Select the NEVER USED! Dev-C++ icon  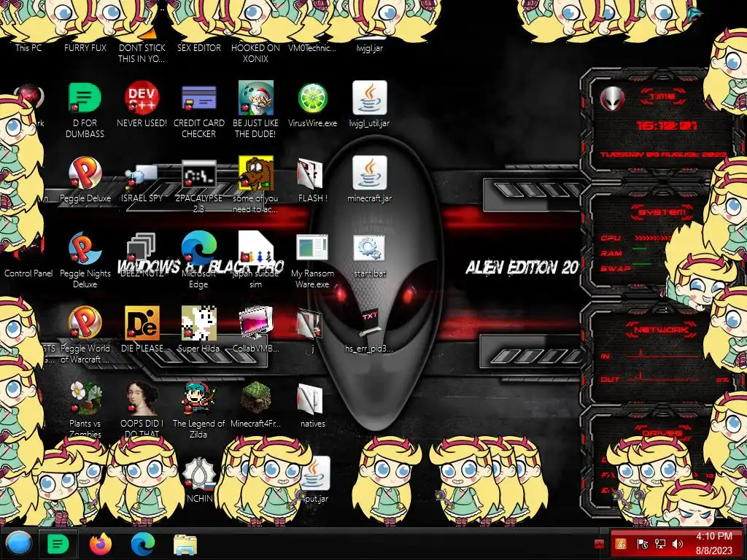(142, 98)
